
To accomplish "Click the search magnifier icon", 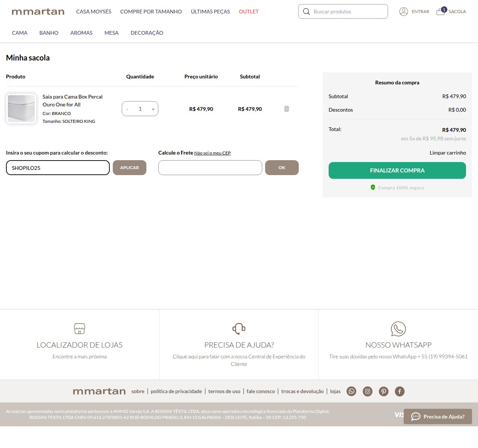I will 307,12.
